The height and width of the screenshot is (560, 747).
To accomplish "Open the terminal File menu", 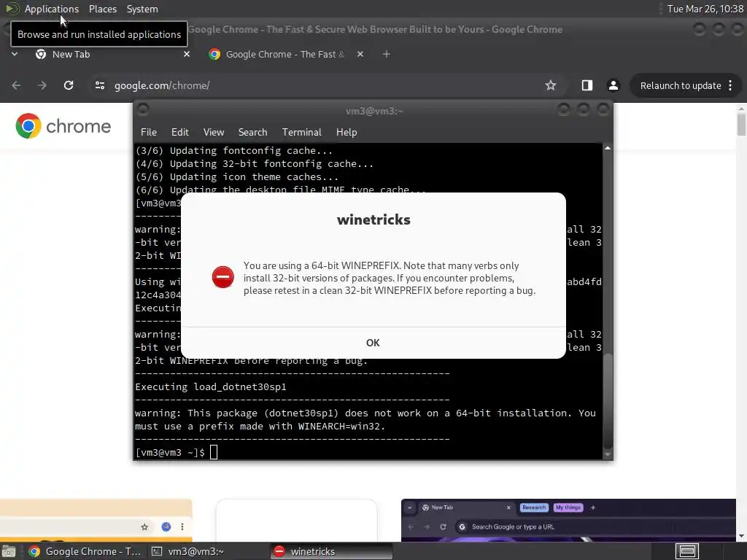I will tap(149, 133).
